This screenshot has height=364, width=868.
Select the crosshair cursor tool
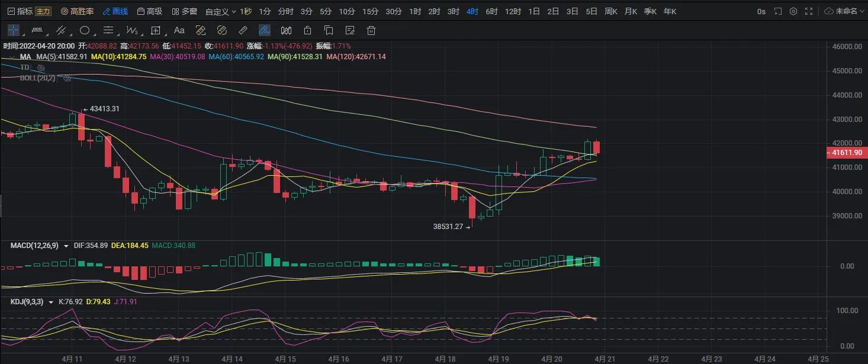(13, 30)
